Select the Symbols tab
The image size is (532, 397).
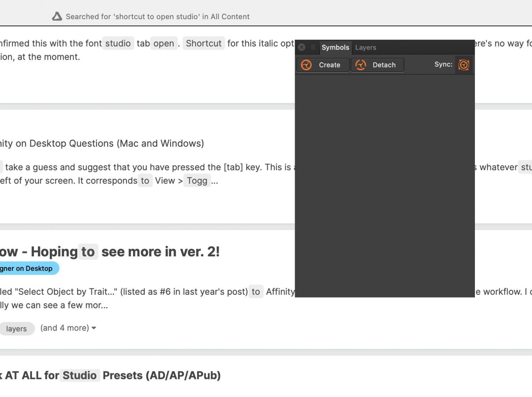(x=335, y=47)
